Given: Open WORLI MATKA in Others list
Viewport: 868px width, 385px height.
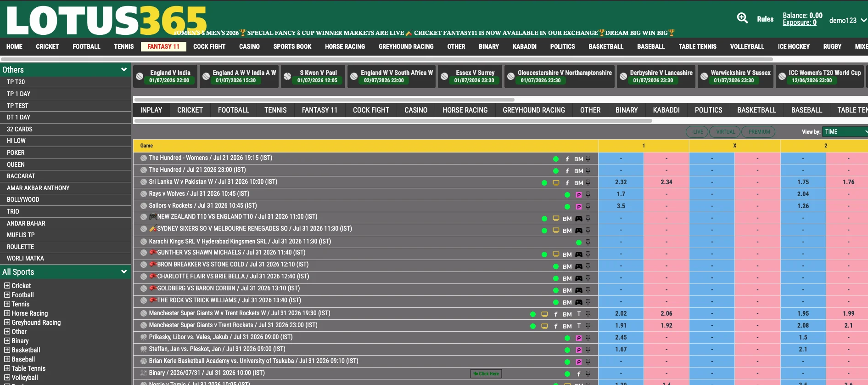Looking at the screenshot, I should [x=25, y=258].
